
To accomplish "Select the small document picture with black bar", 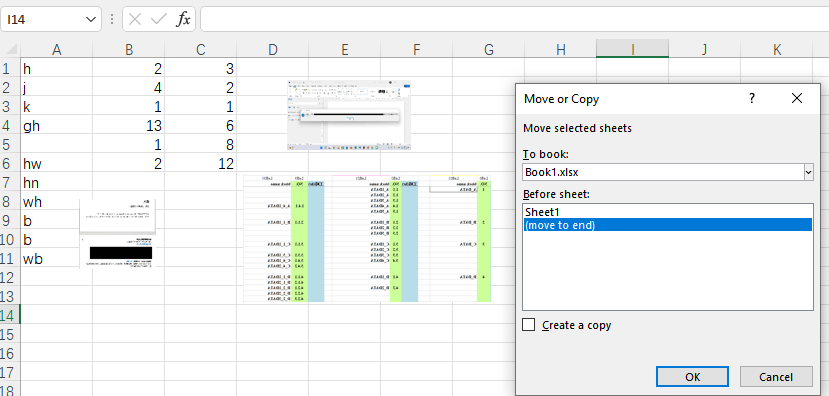I will [118, 234].
